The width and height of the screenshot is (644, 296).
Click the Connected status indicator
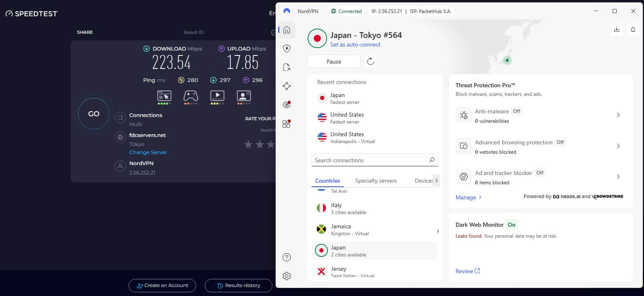pyautogui.click(x=346, y=11)
